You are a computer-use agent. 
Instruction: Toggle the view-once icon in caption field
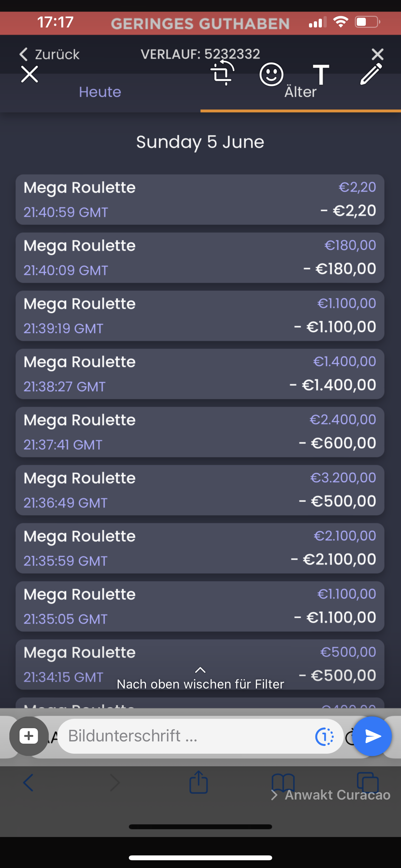(324, 736)
